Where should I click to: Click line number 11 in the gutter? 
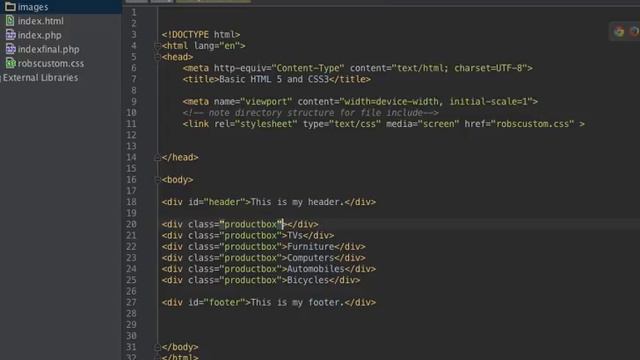point(131,124)
